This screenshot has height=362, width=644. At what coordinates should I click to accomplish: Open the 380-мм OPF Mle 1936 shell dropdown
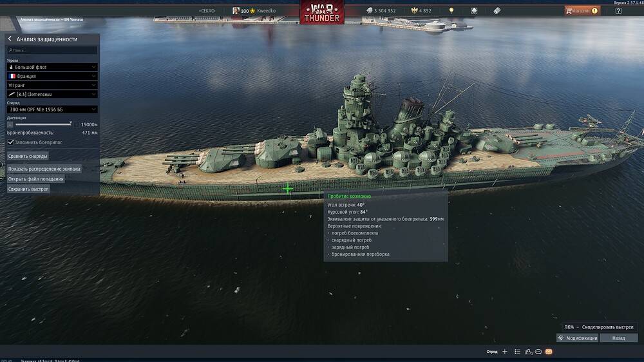pyautogui.click(x=52, y=110)
